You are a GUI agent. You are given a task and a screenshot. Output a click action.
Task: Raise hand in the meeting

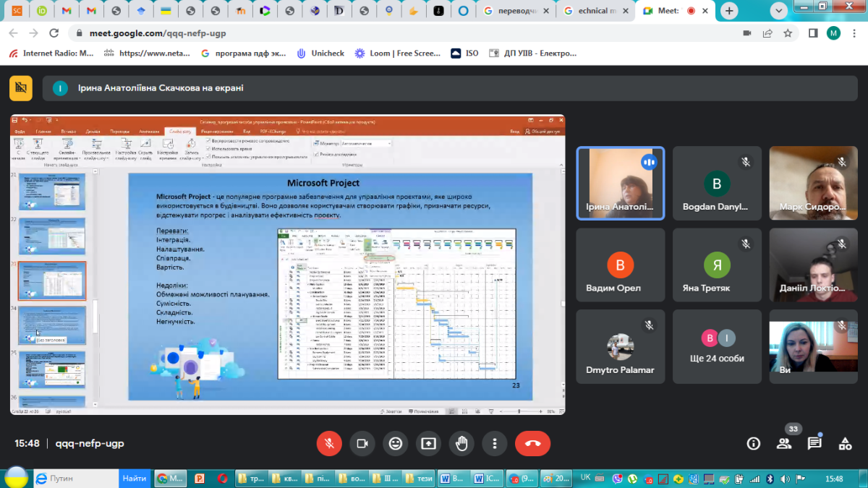point(461,443)
